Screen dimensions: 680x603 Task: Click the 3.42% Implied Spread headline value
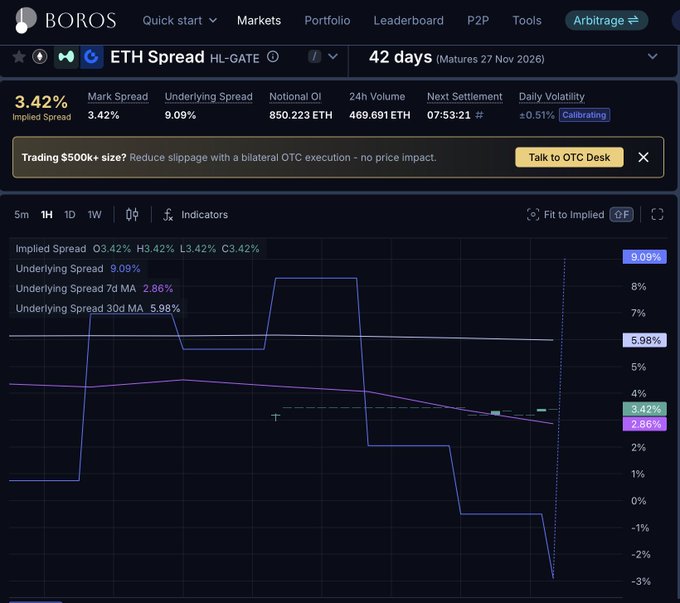coord(41,102)
